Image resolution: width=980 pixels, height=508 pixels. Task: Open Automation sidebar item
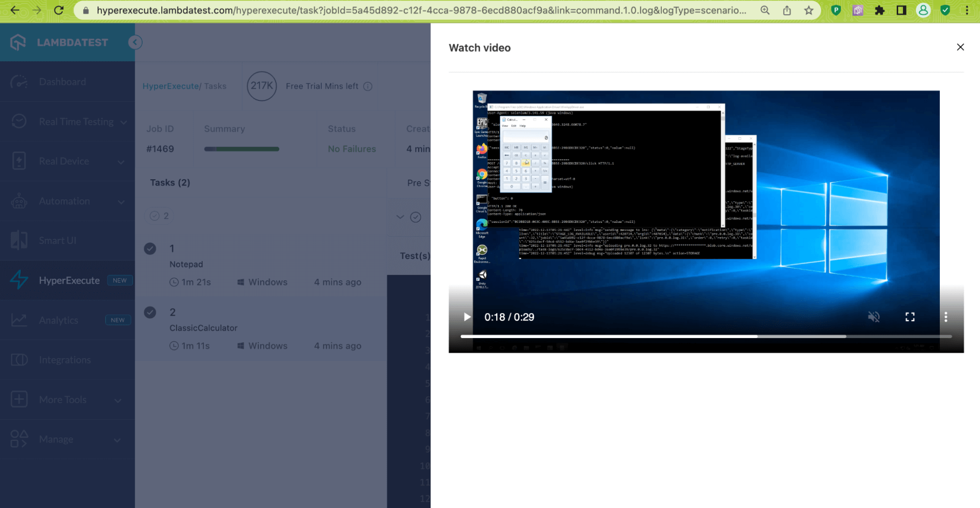[x=64, y=201]
